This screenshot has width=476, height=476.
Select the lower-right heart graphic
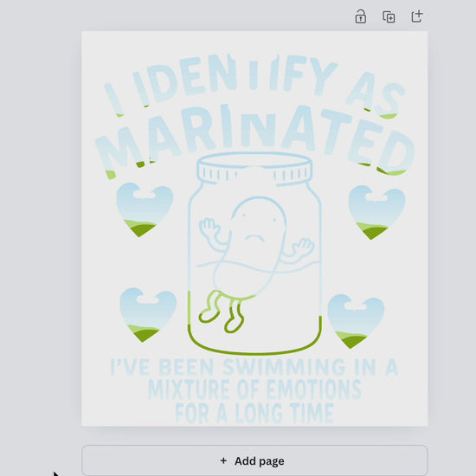pyautogui.click(x=356, y=321)
